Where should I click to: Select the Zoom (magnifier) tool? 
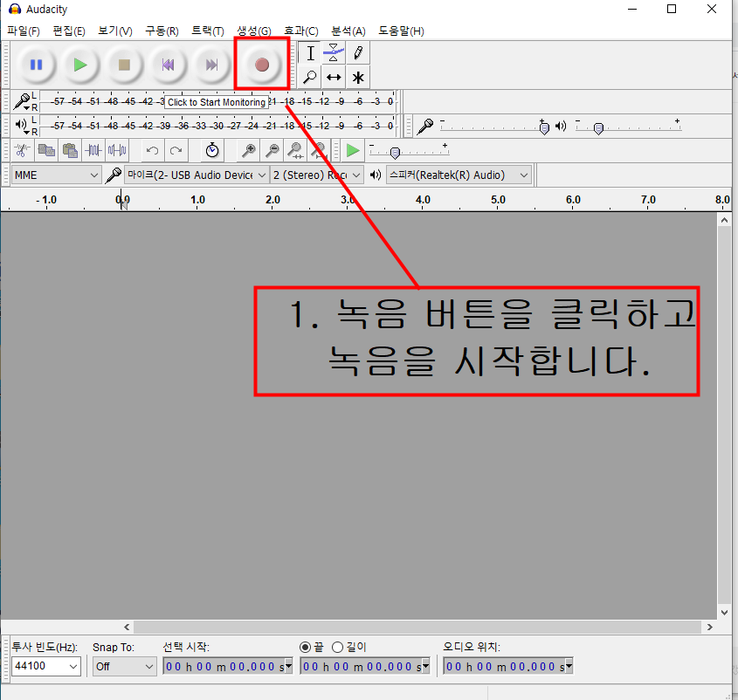pyautogui.click(x=310, y=77)
